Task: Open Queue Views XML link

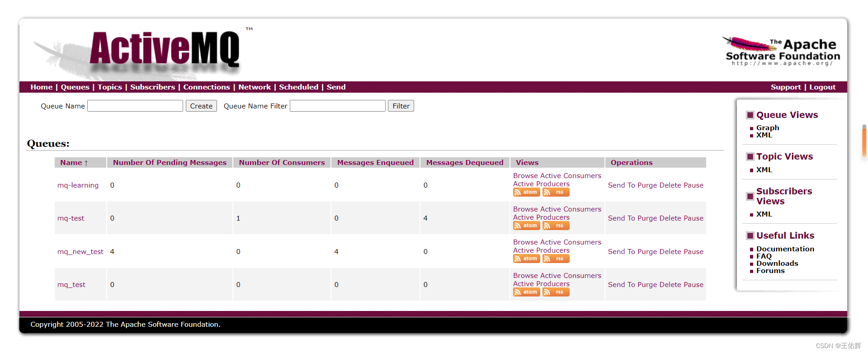Action: [764, 135]
